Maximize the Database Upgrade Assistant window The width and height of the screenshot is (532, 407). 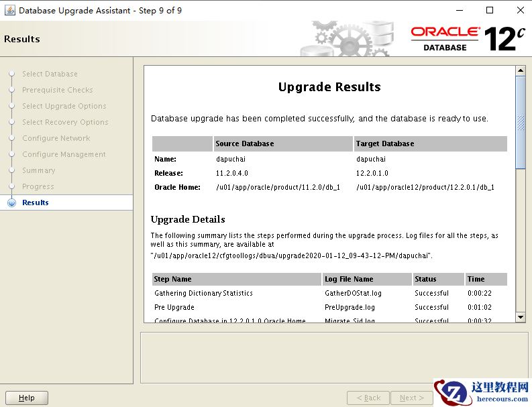tap(490, 10)
